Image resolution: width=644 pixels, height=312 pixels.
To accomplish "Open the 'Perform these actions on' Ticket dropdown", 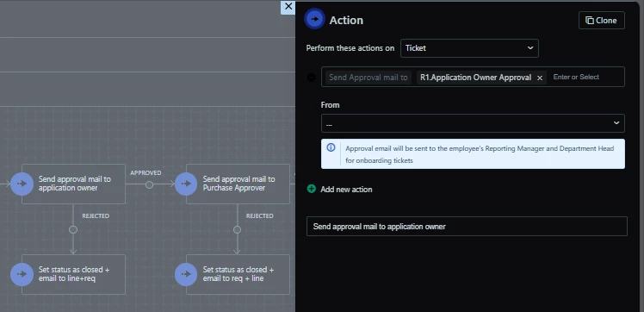I will click(x=469, y=48).
